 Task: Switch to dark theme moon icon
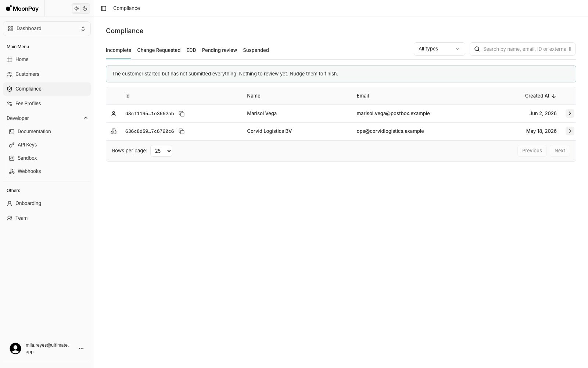pos(85,8)
